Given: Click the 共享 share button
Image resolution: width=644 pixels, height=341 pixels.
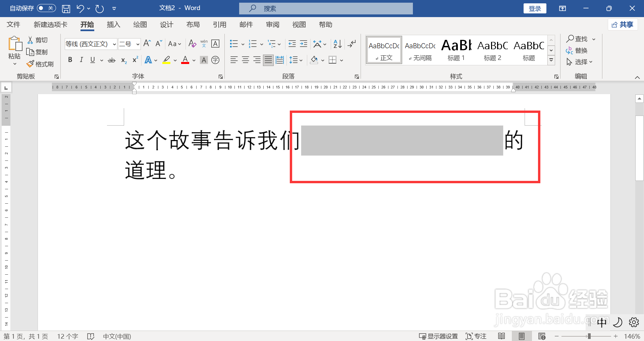Looking at the screenshot, I should pyautogui.click(x=623, y=24).
